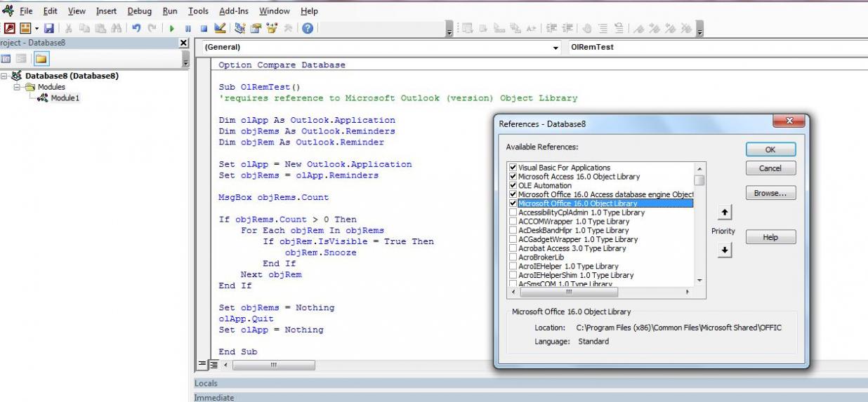868x402 pixels.
Task: Check ACCOMWrapper 1.0 Type Library
Action: point(513,221)
